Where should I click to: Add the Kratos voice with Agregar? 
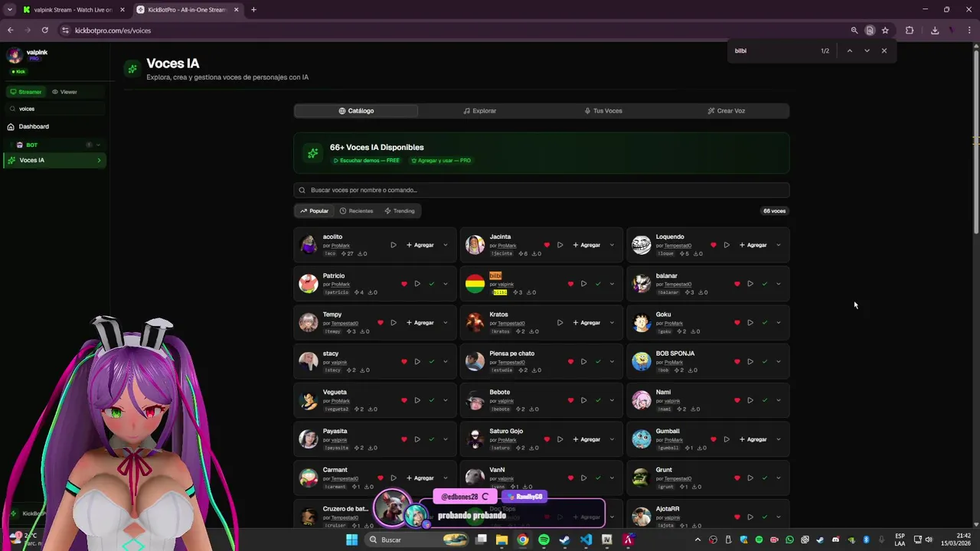tap(586, 323)
